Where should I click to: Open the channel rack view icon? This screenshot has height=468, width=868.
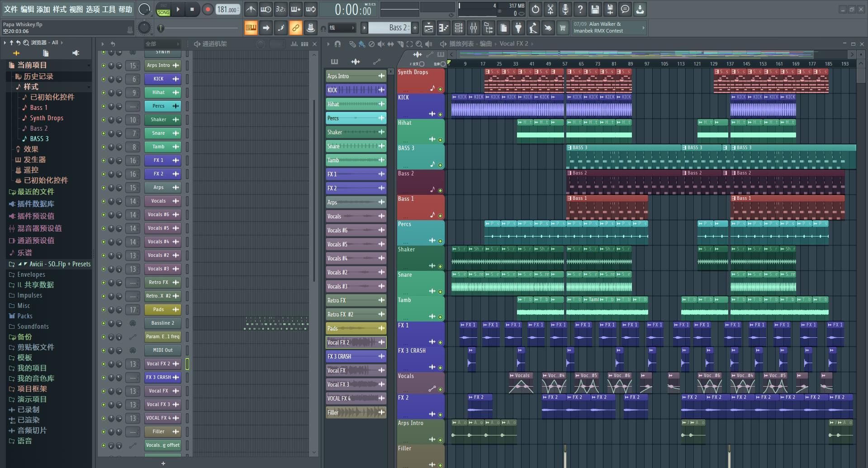pos(458,28)
